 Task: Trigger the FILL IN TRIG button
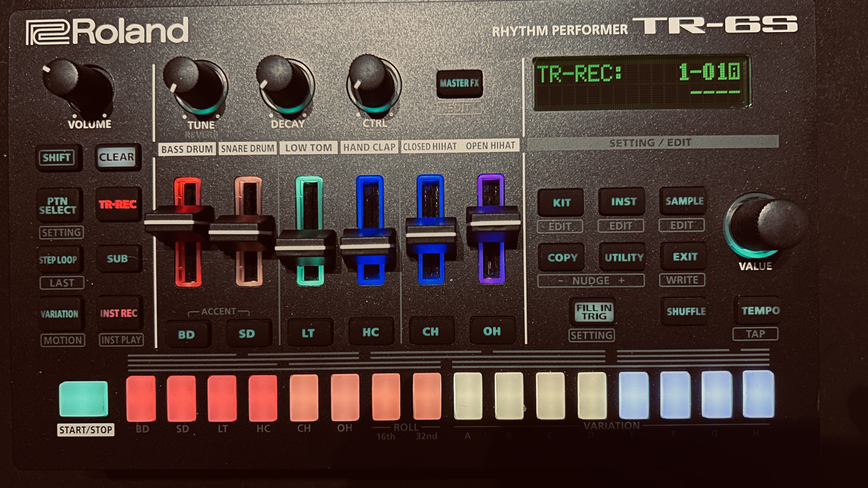(x=593, y=312)
